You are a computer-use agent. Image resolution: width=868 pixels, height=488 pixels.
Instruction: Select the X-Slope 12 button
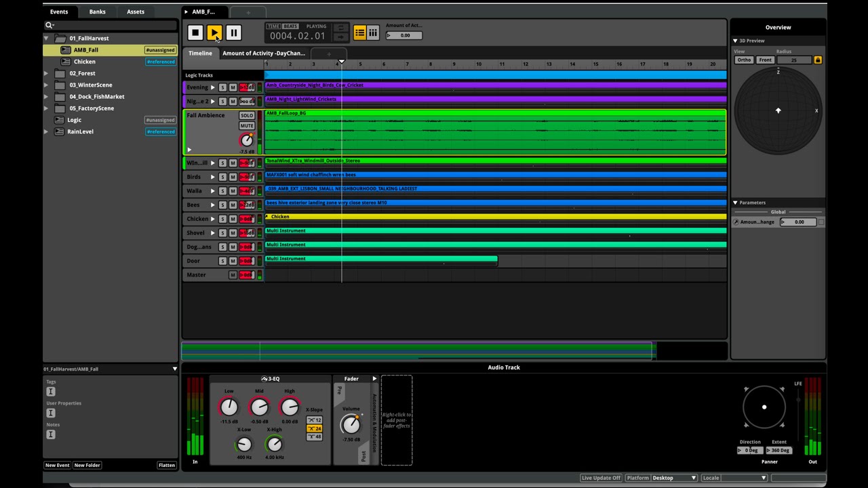315,420
